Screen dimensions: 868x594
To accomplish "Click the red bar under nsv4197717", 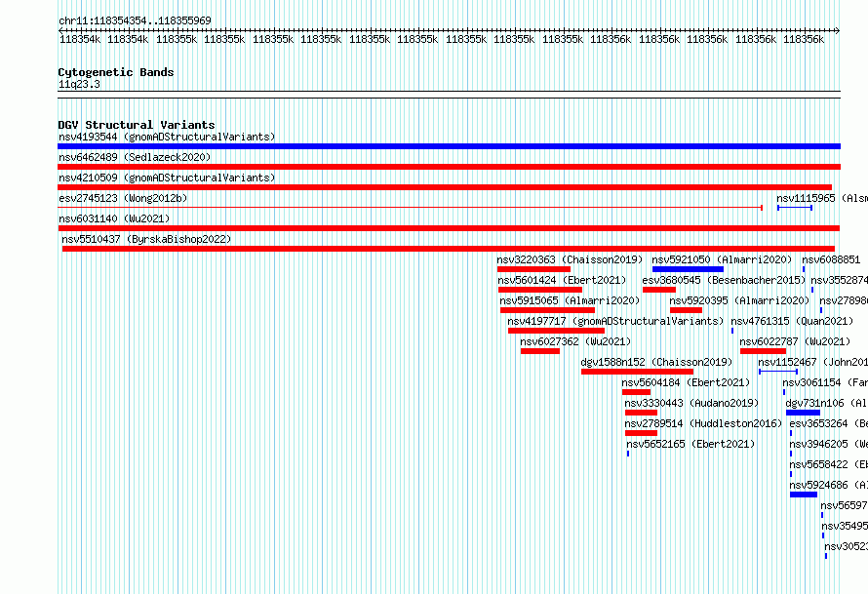I will pos(556,331).
